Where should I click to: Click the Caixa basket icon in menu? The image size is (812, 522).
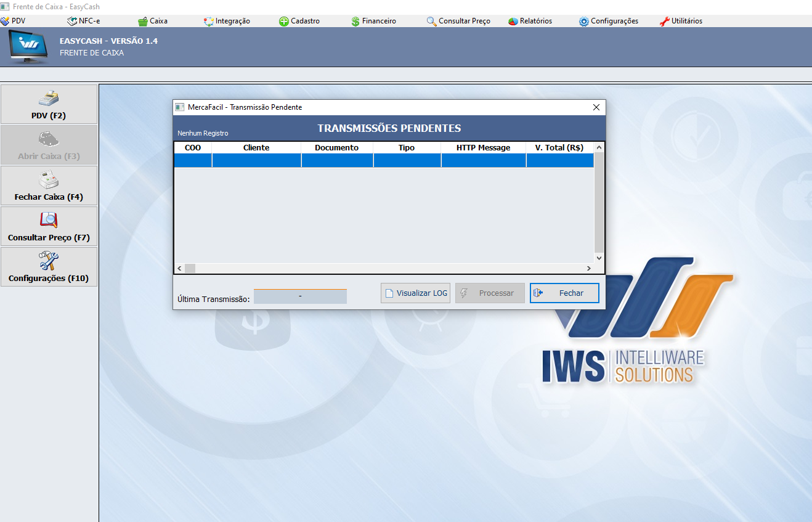(143, 21)
